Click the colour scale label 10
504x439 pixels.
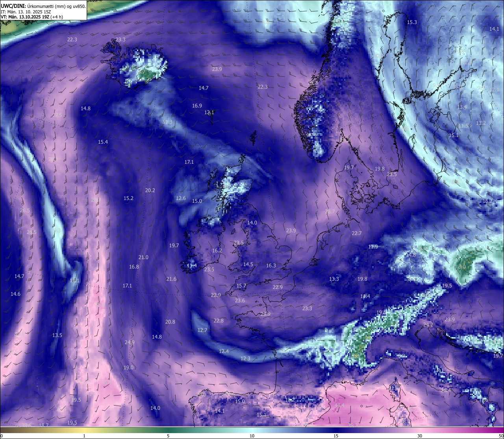click(x=252, y=436)
